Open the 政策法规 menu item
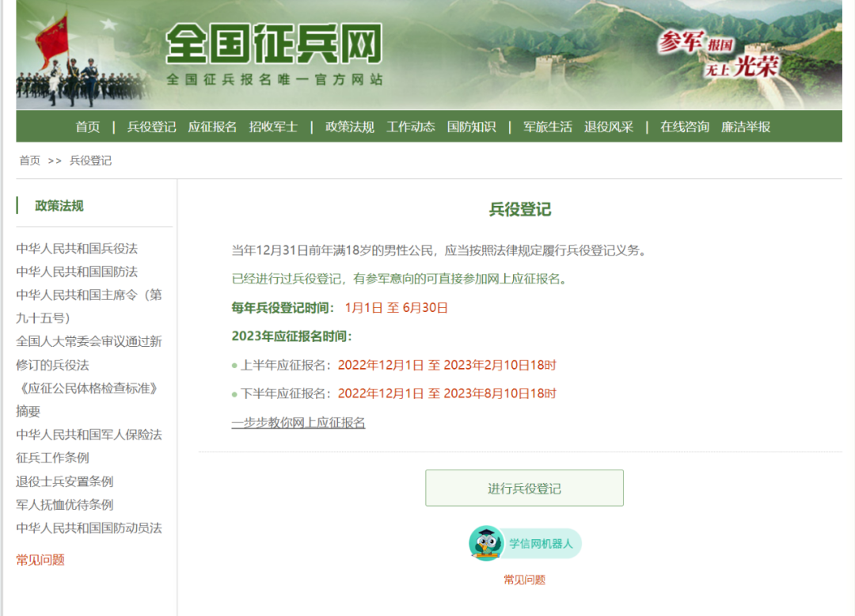855x616 pixels. (350, 127)
